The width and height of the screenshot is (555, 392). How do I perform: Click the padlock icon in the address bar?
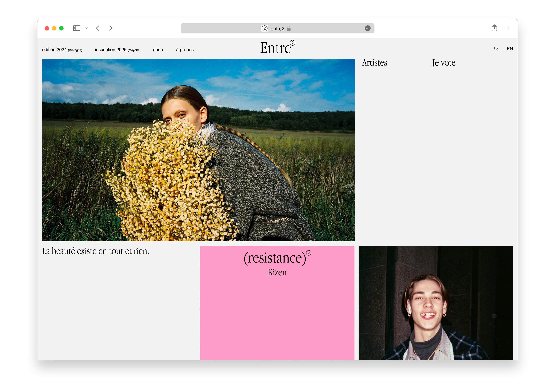[289, 28]
